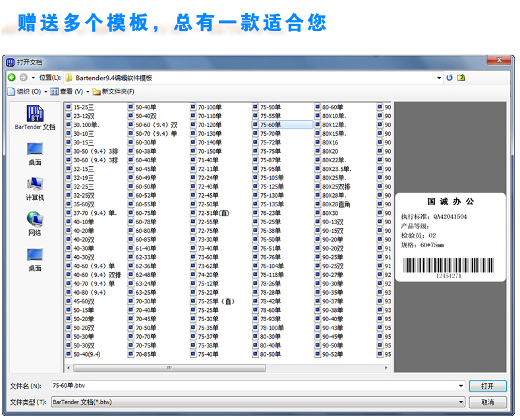520x420 pixels.
Task: Expand the 查看 dropdown arrow
Action: 88,92
